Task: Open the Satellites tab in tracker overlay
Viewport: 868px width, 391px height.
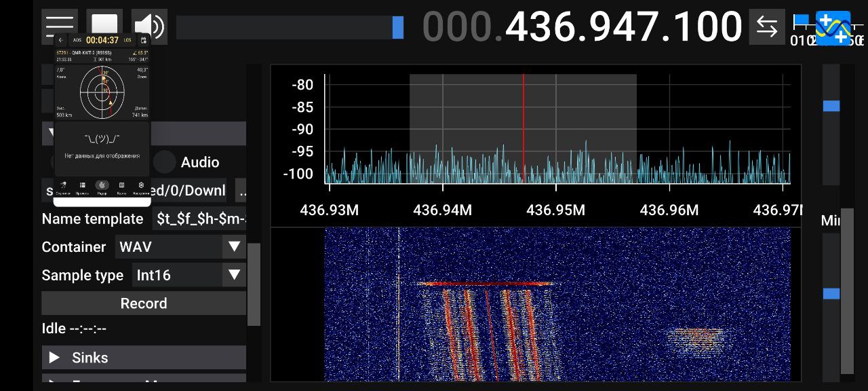Action: click(63, 186)
